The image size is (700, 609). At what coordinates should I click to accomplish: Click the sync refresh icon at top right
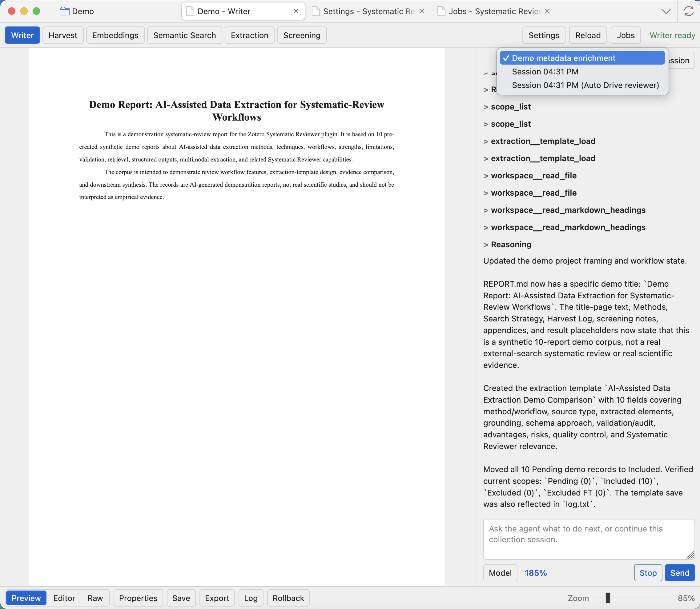click(x=689, y=11)
